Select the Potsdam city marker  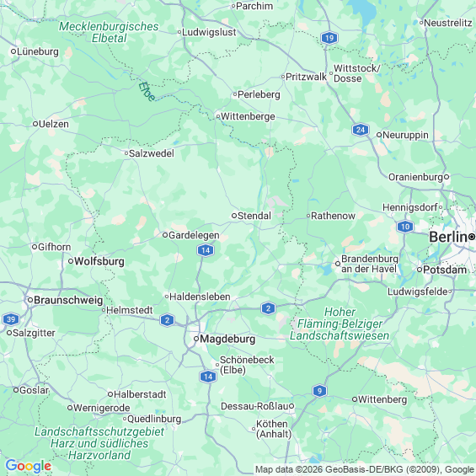pos(420,270)
